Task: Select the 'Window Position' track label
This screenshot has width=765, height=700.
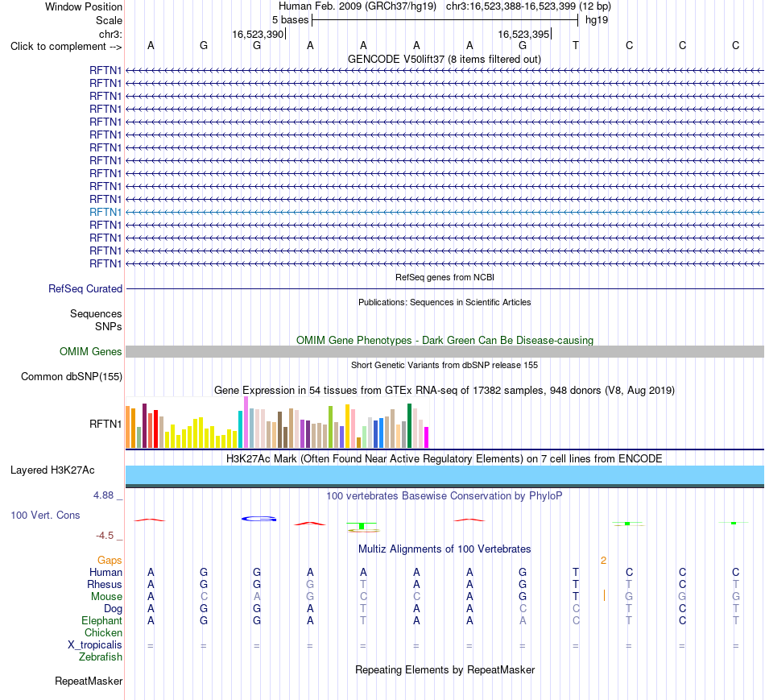Action: tap(84, 6)
